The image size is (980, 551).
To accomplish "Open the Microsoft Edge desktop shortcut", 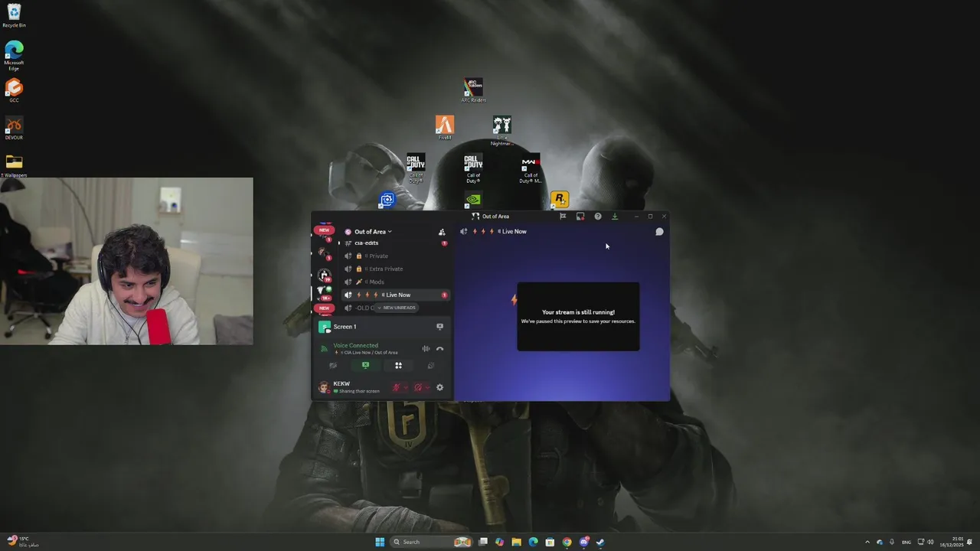I will point(14,56).
